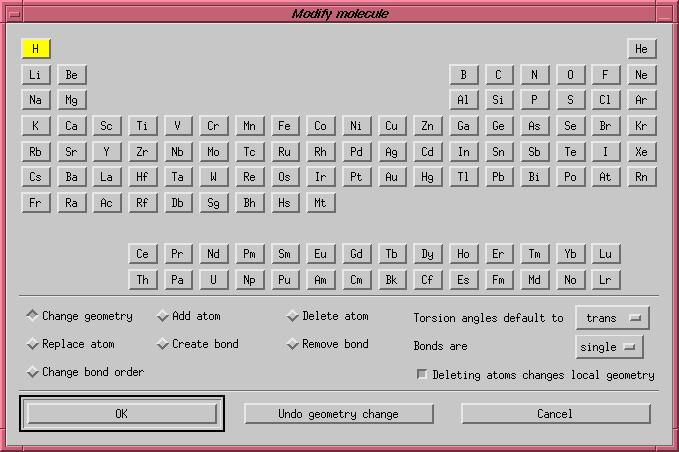Select the highlighted hydrogen H element

tap(35, 48)
